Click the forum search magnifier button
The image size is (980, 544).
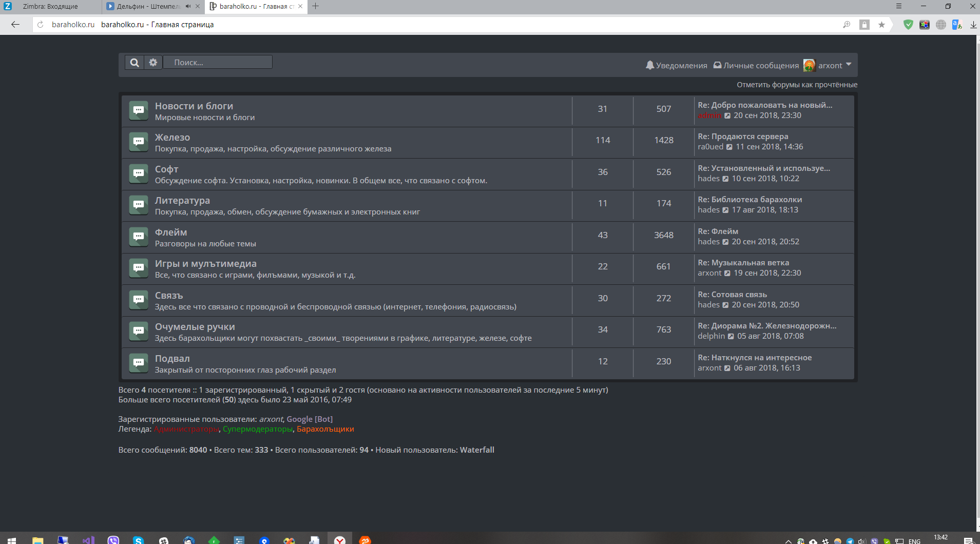(x=134, y=63)
